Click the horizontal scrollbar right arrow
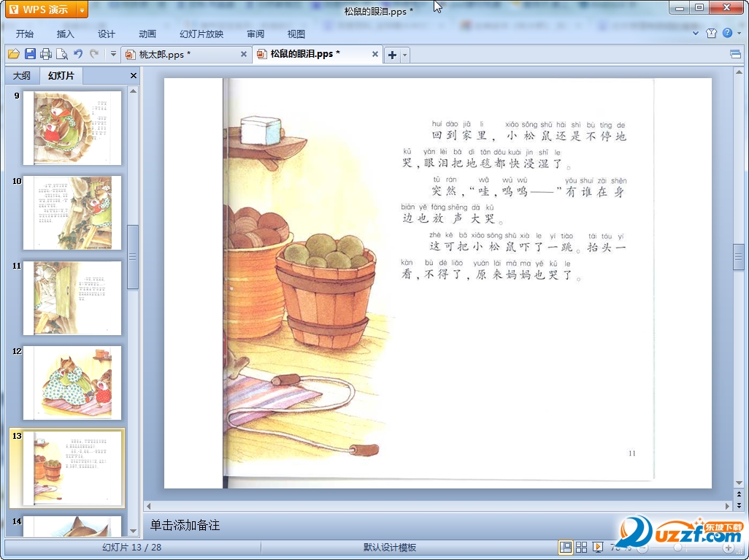Viewport: 749px width, 560px height. click(x=728, y=506)
